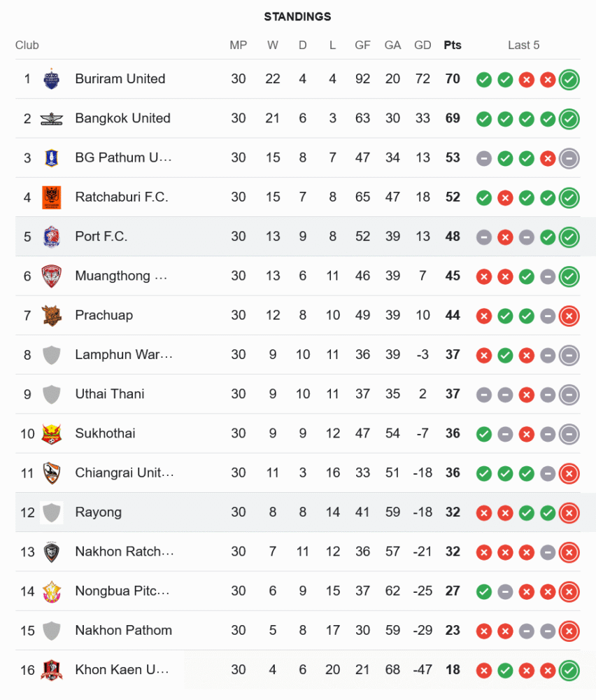Click the Khon Kaen United crest
596x700 pixels.
51,670
